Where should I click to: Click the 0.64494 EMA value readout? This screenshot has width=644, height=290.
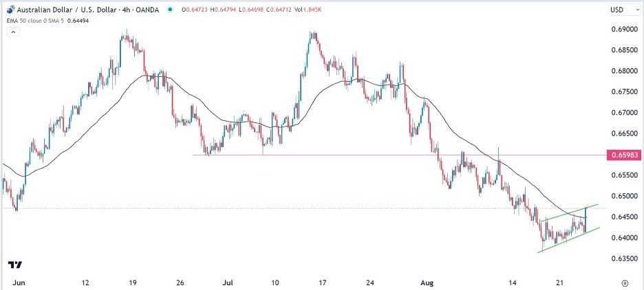click(x=80, y=21)
